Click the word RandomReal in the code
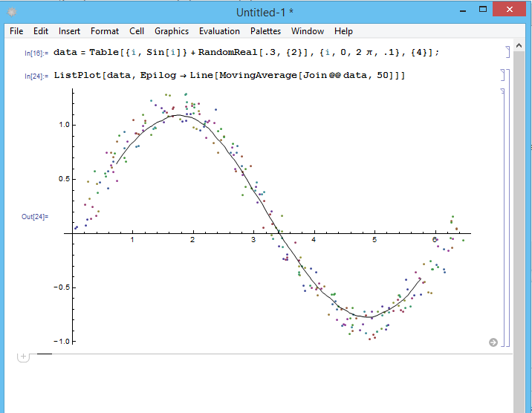 (227, 52)
